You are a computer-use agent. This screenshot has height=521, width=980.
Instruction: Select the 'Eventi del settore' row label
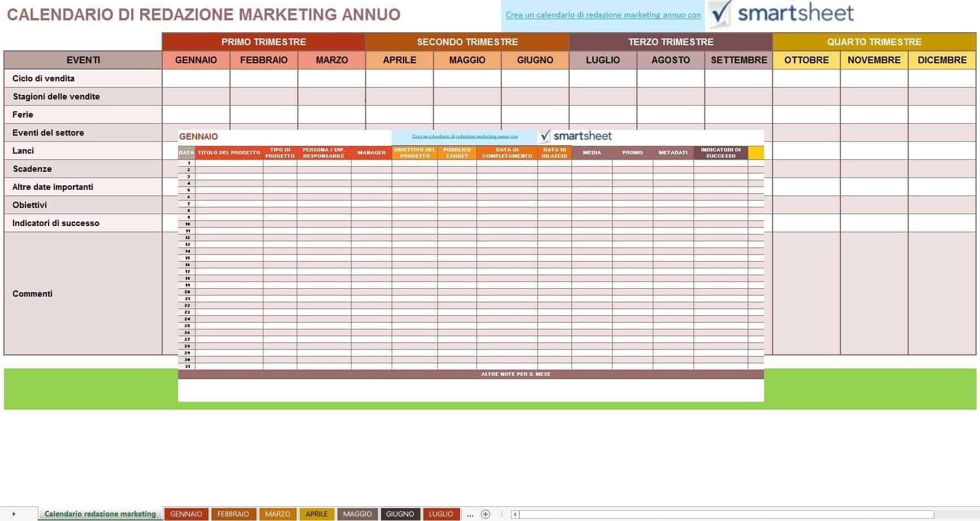click(83, 133)
